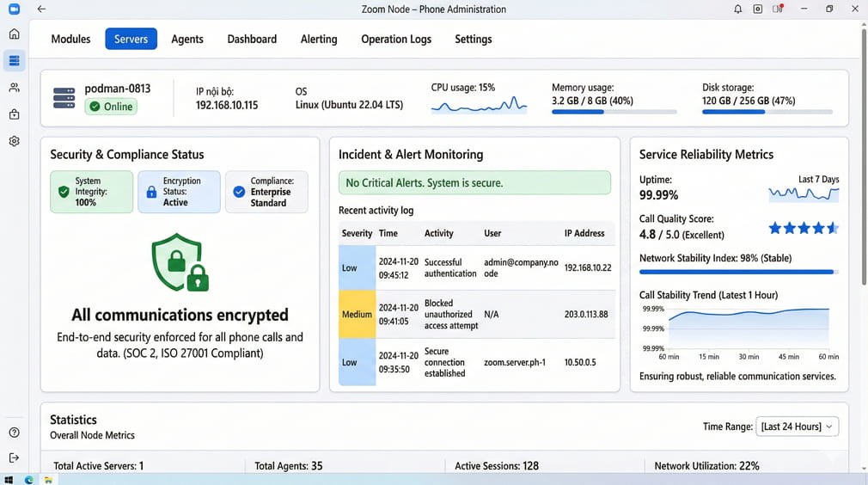Click the Network Stability Index progress bar

(x=739, y=272)
